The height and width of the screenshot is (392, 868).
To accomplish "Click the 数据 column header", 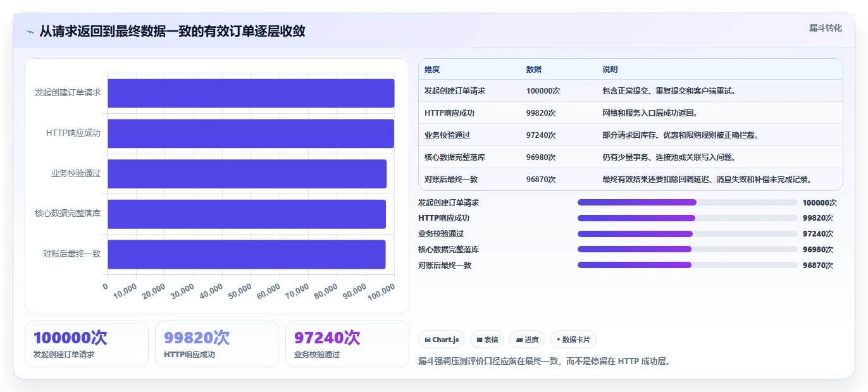I will click(x=534, y=70).
